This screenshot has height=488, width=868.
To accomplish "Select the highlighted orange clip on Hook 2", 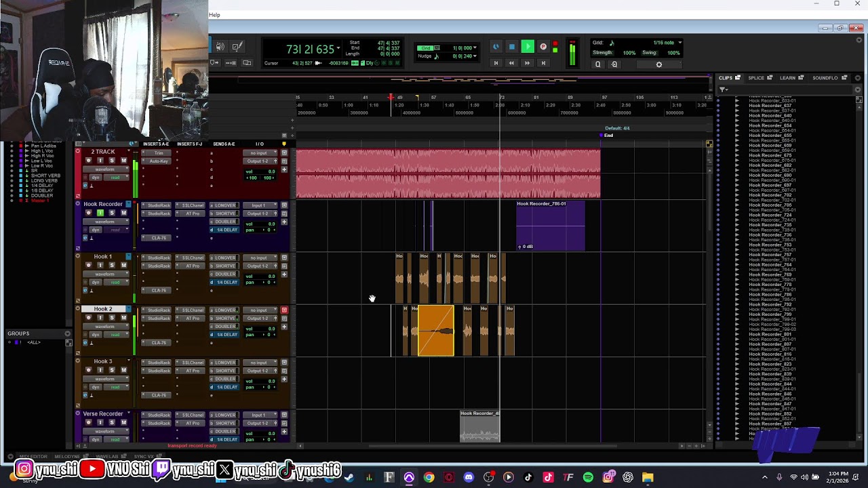I will [436, 331].
